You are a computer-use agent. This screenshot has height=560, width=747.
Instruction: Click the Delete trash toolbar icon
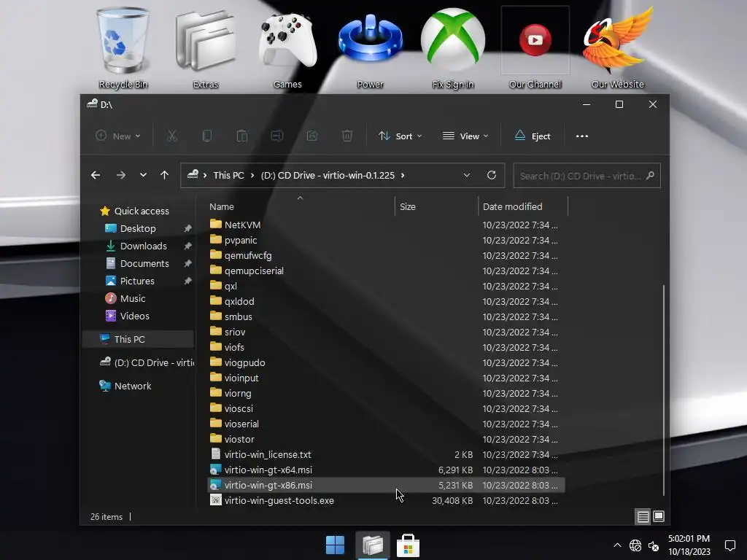[x=347, y=136]
